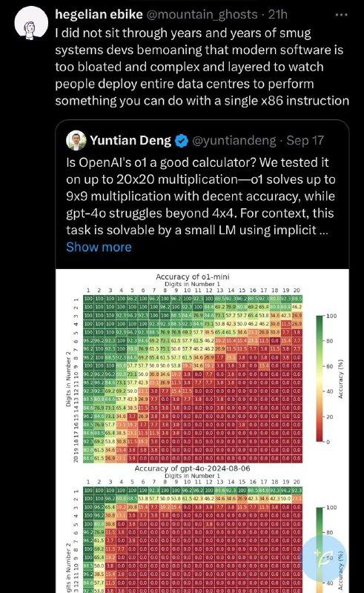Open the @yuntiandeng handle link

point(234,141)
